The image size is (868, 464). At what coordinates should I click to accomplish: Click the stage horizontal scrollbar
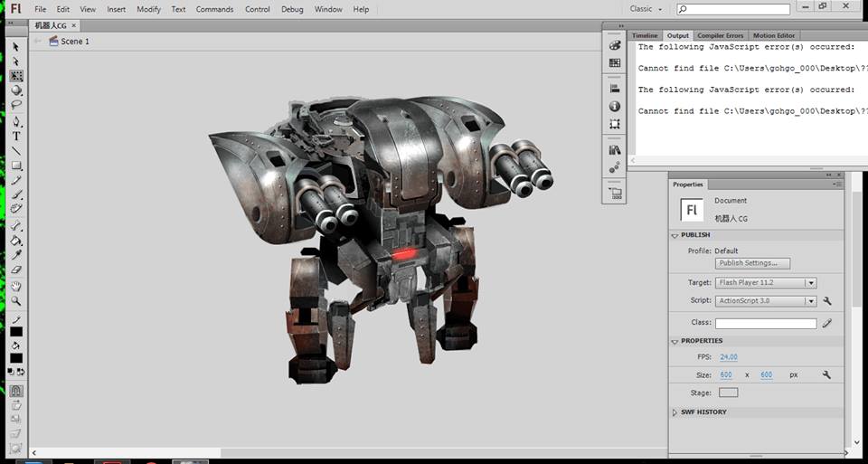pyautogui.click(x=349, y=452)
